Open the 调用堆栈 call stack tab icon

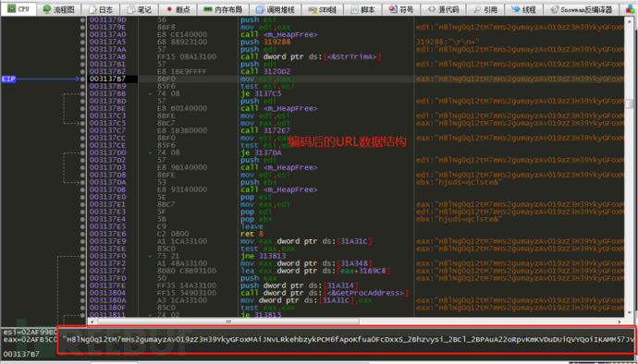tap(259, 9)
